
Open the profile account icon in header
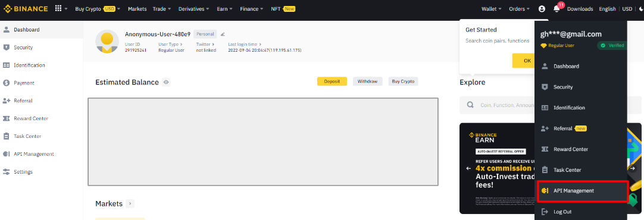pyautogui.click(x=542, y=8)
